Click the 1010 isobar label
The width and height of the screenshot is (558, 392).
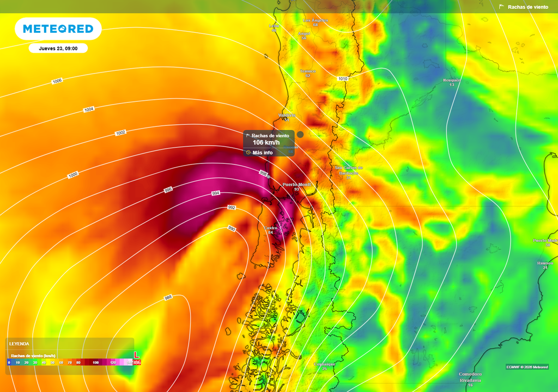pyautogui.click(x=343, y=78)
